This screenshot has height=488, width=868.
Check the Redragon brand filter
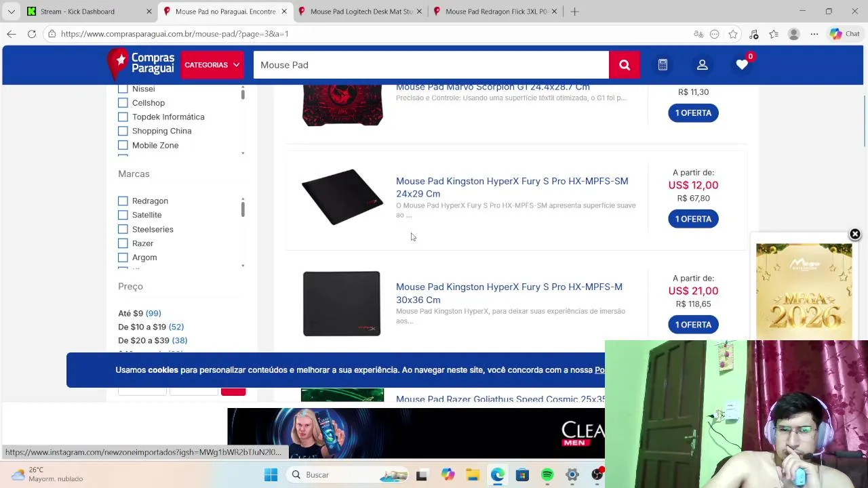123,201
